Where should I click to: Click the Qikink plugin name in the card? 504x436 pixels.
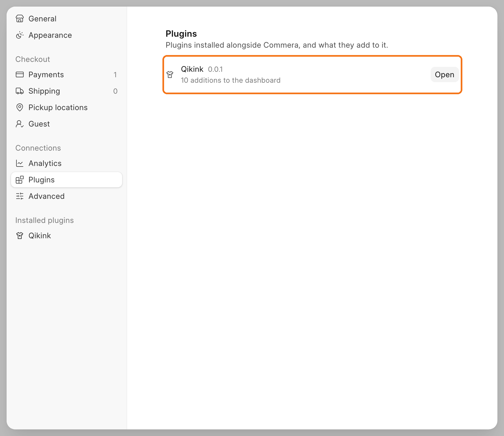[192, 69]
